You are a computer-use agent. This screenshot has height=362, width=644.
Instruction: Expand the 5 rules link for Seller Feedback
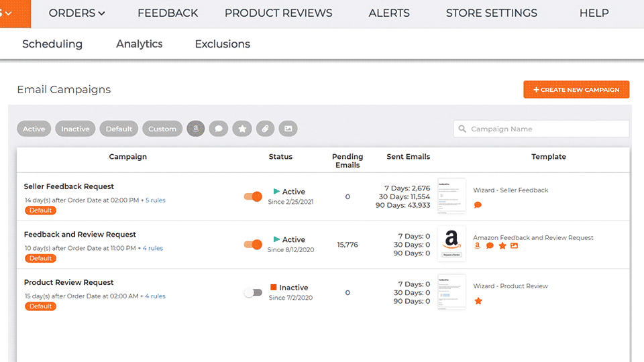(x=155, y=200)
